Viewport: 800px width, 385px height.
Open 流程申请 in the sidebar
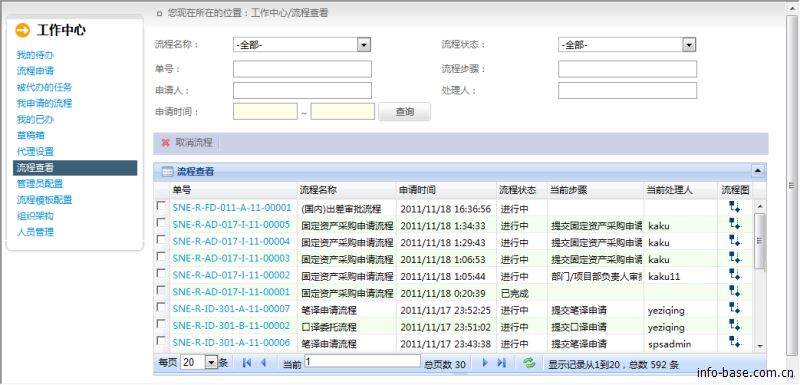tap(35, 71)
